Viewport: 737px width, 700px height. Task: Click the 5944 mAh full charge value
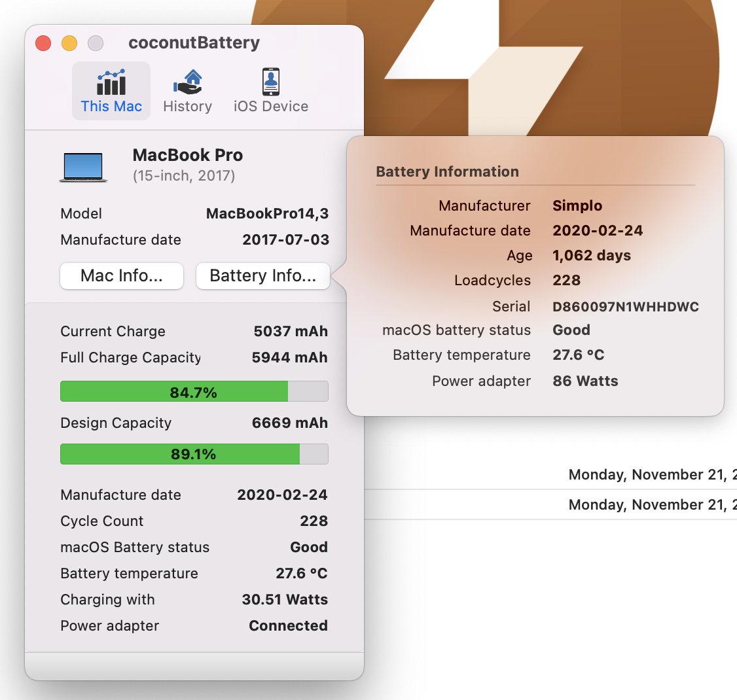[289, 357]
